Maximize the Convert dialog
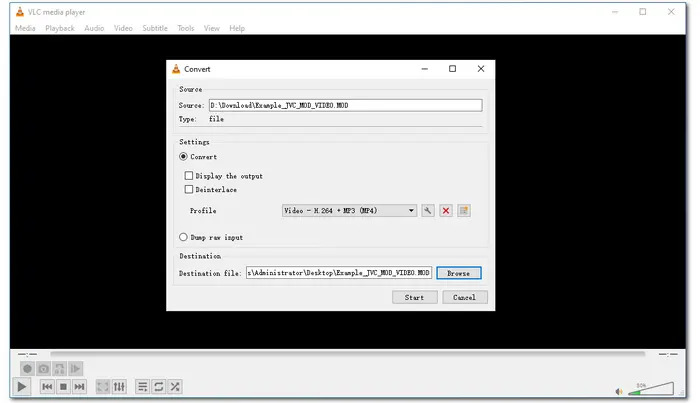 click(x=452, y=69)
